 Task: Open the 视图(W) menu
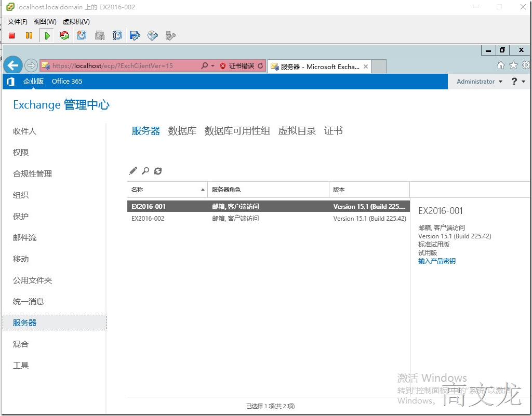(x=45, y=22)
